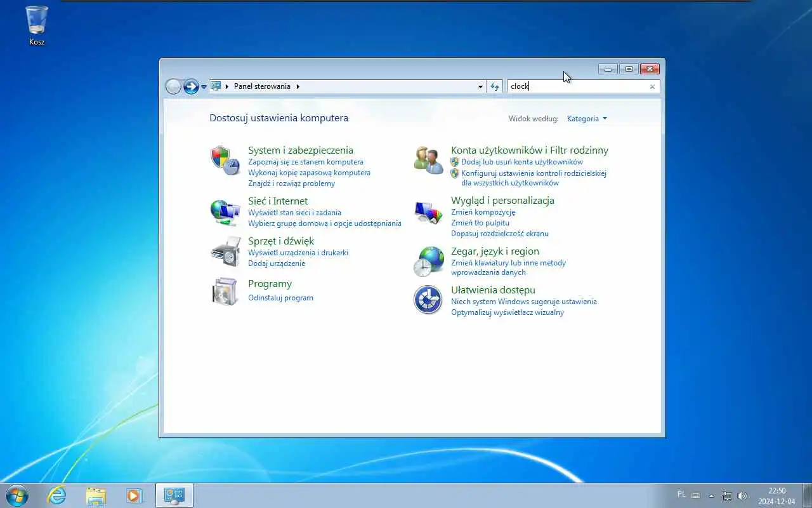Screen dimensions: 812x508
Task: Launch Windows Media Player from taskbar
Action: 134,495
